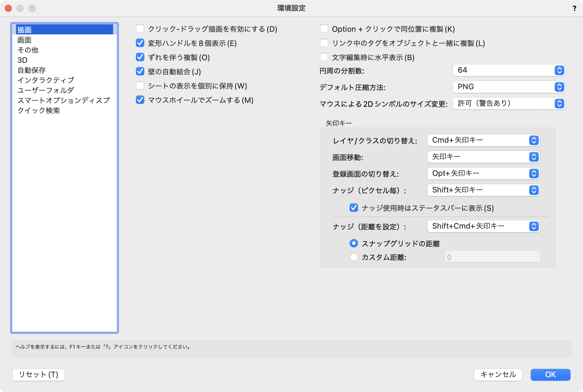This screenshot has width=583, height=392.
Task: Enable click-drag drawing checkbox (D)
Action: coord(140,29)
